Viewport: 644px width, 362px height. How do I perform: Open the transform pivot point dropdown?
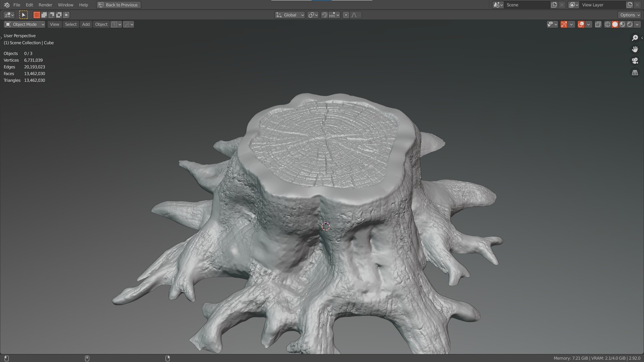pos(313,15)
